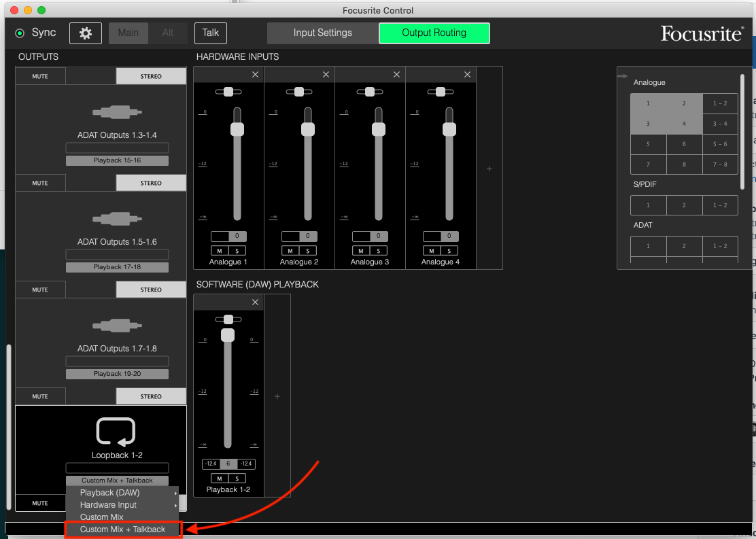
Task: Select S/PDIF input pair 1 - 2
Action: tap(721, 205)
